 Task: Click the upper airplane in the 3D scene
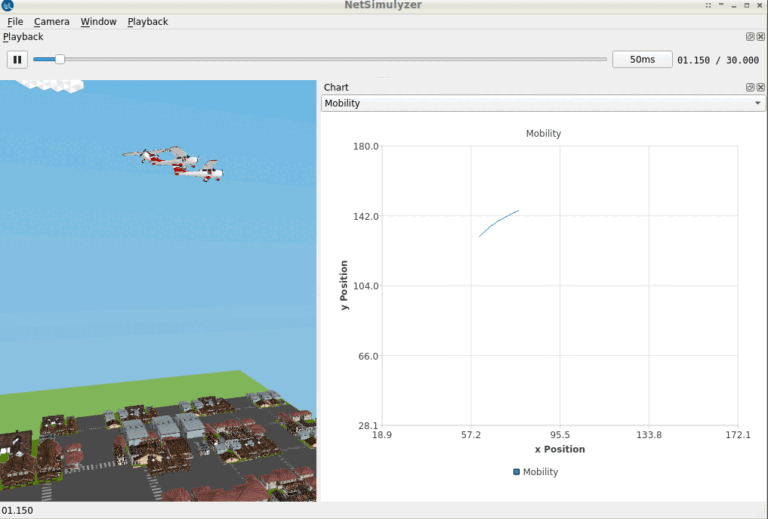pos(160,155)
